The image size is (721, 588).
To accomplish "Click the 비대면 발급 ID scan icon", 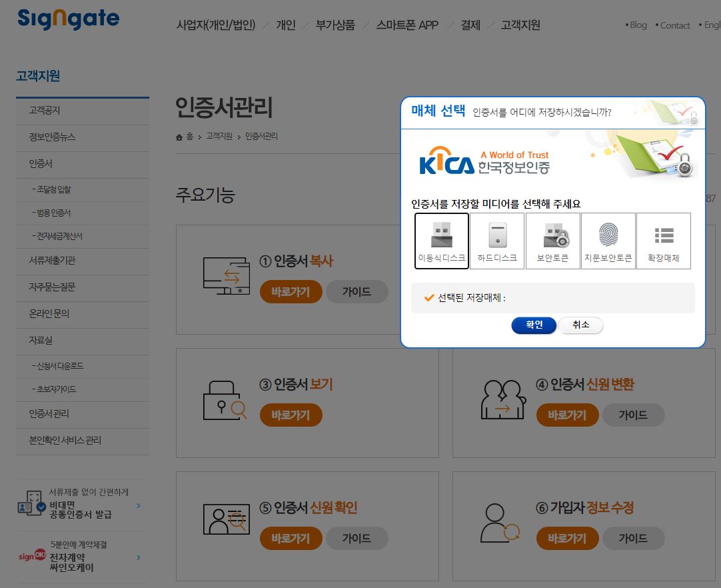I will click(31, 503).
